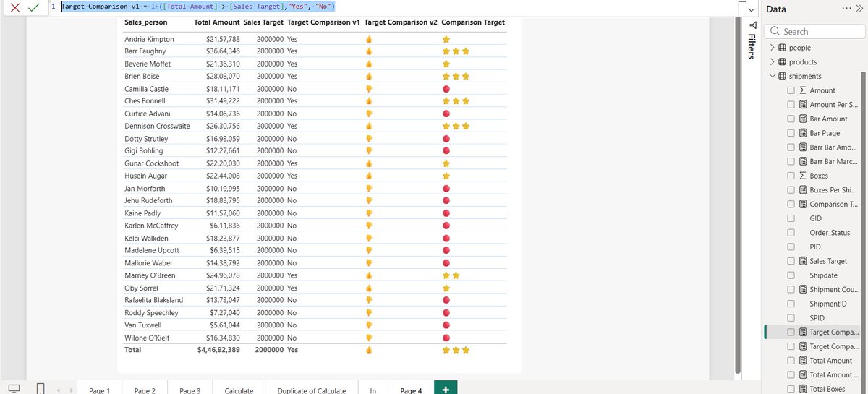Switch to desktop layout view icon

(x=14, y=388)
